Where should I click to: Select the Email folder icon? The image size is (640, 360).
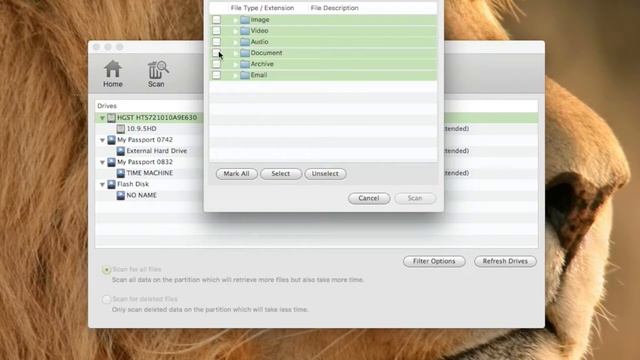245,75
